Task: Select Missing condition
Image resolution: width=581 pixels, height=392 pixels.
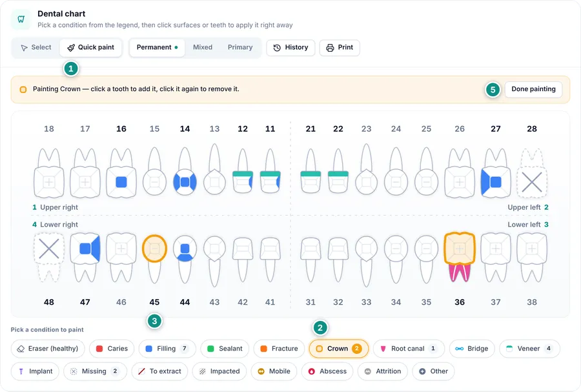Action: (96, 371)
